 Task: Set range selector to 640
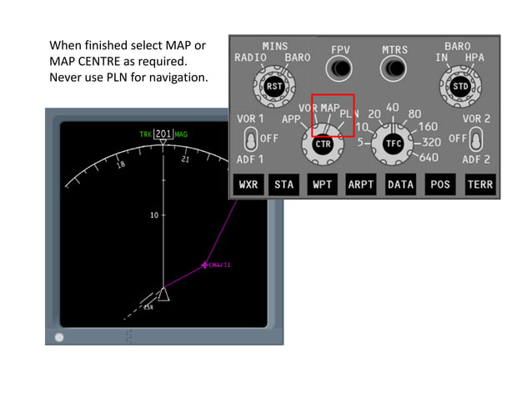(429, 158)
